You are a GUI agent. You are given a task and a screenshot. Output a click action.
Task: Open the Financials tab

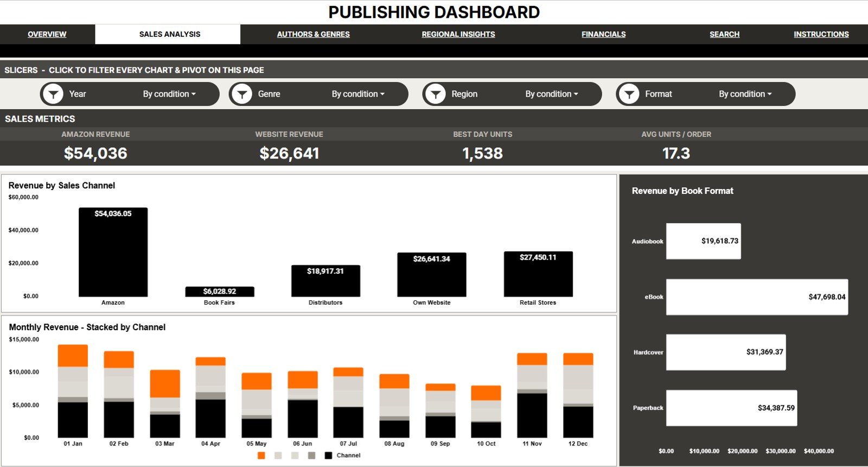pos(604,34)
